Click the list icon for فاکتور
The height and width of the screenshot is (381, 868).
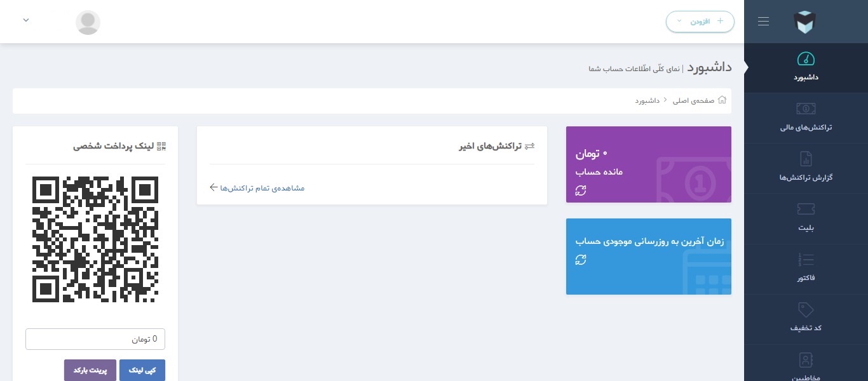coord(806,259)
